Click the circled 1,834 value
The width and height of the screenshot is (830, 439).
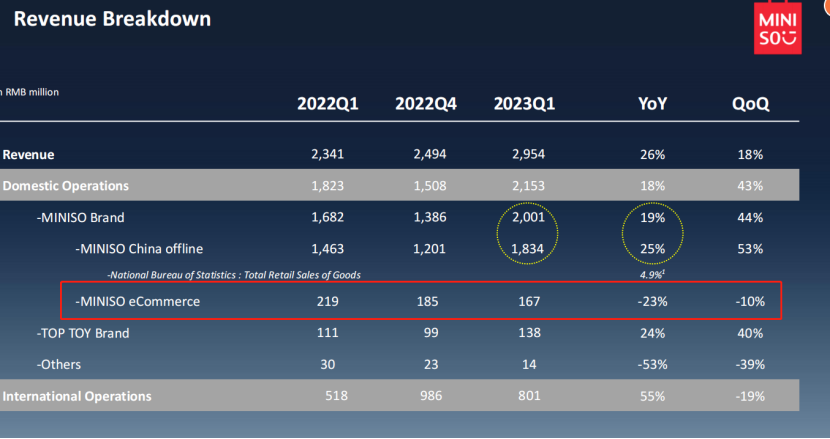(529, 248)
